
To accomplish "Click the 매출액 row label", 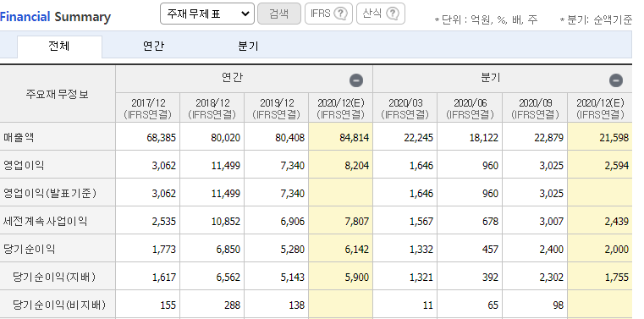I will [x=19, y=138].
